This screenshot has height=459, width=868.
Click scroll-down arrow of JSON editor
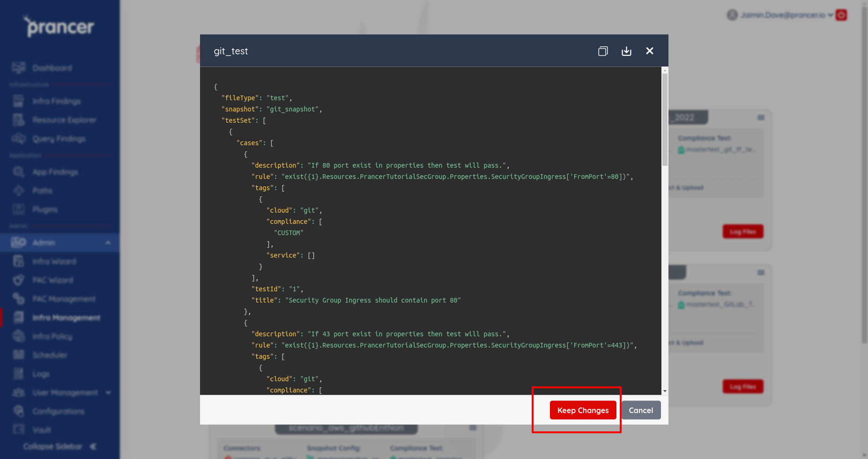(x=665, y=391)
